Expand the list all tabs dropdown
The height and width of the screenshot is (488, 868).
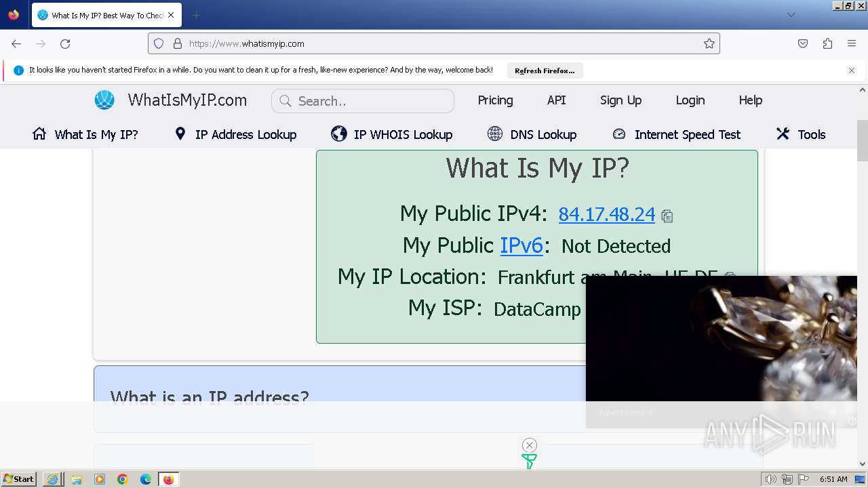[x=791, y=15]
